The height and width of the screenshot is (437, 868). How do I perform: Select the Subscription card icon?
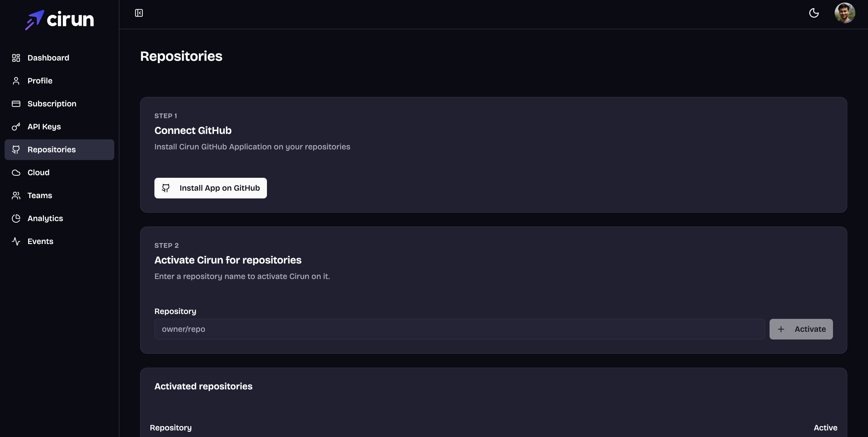[x=16, y=104]
